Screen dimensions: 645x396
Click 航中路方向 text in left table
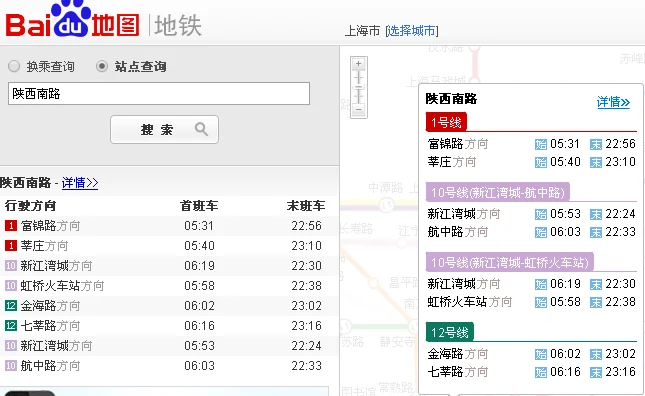pos(50,366)
